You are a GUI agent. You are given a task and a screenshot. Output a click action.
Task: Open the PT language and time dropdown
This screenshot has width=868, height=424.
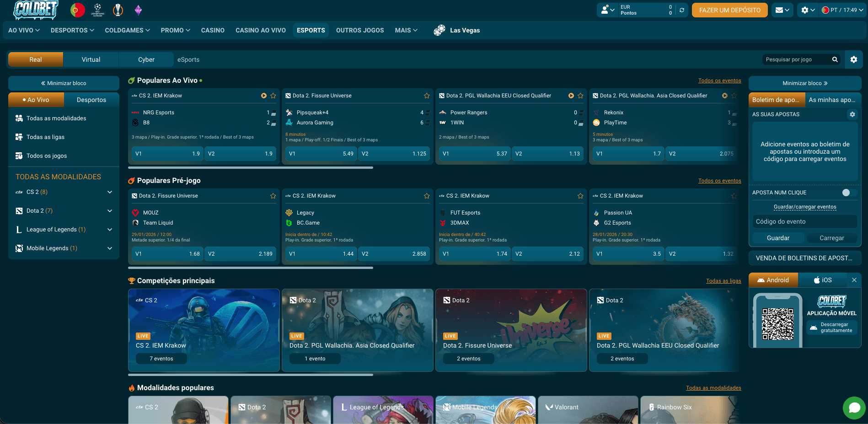coord(842,10)
